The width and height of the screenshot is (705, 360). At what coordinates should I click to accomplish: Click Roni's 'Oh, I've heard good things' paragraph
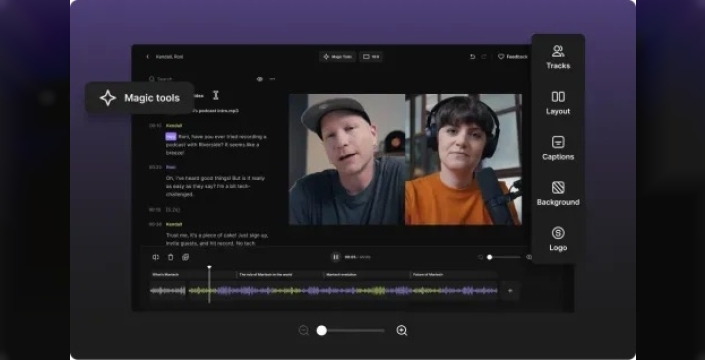pyautogui.click(x=215, y=186)
